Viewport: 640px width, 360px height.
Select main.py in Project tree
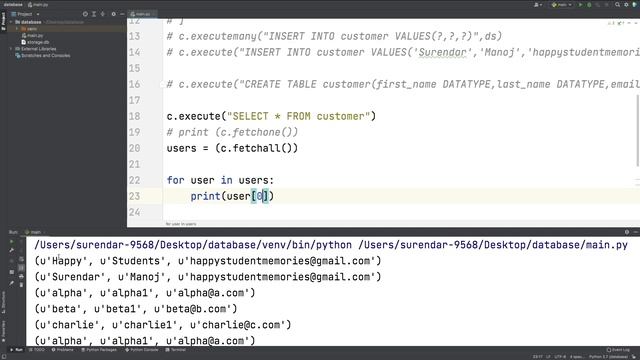(32, 36)
